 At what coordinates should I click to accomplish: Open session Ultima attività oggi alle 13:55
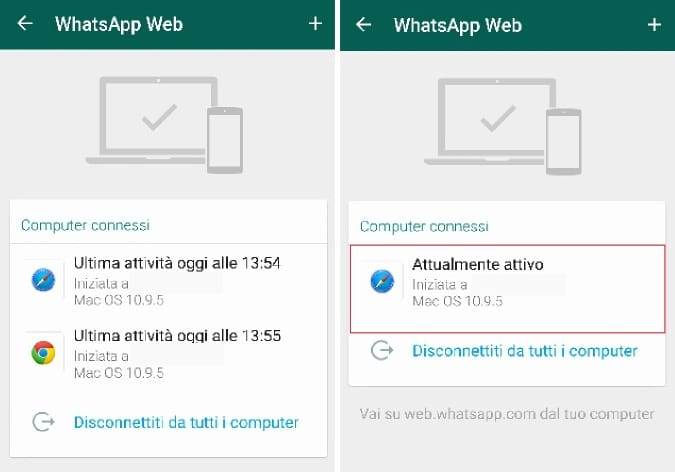point(168,353)
